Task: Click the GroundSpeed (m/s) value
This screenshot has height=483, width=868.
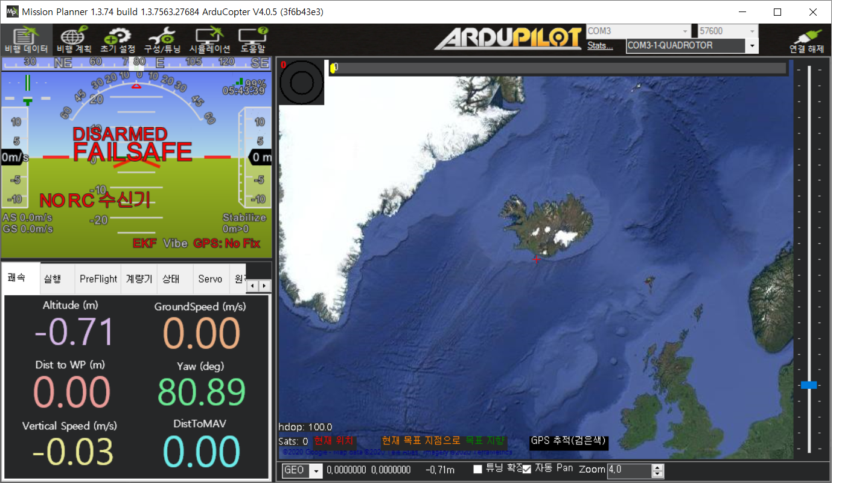Action: pyautogui.click(x=202, y=333)
